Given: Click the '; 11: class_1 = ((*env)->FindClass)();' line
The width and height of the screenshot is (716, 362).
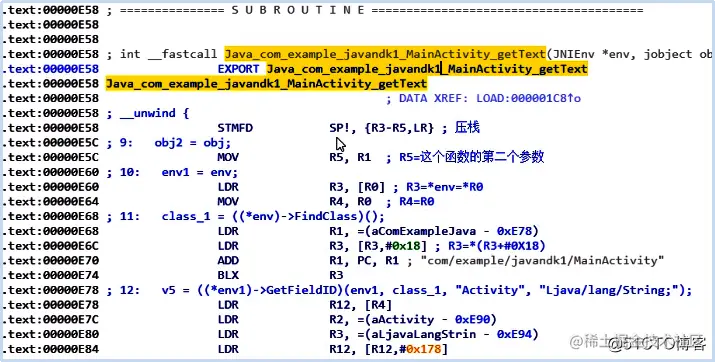Looking at the screenshot, I should click(246, 216).
